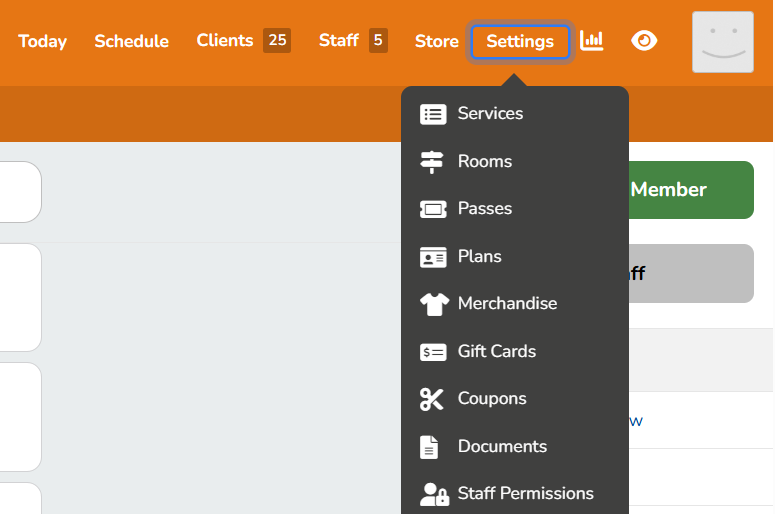775x514 pixels.
Task: Toggle the eye view icon
Action: pos(645,41)
